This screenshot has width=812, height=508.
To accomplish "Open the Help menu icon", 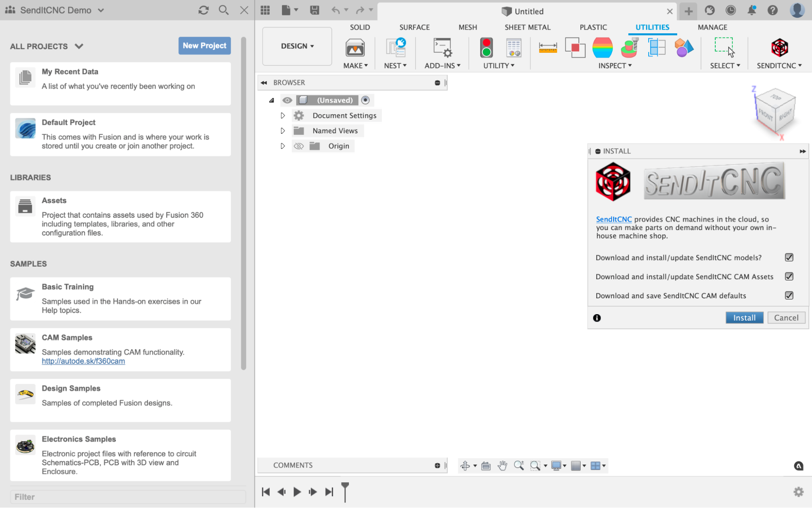I will 773,10.
